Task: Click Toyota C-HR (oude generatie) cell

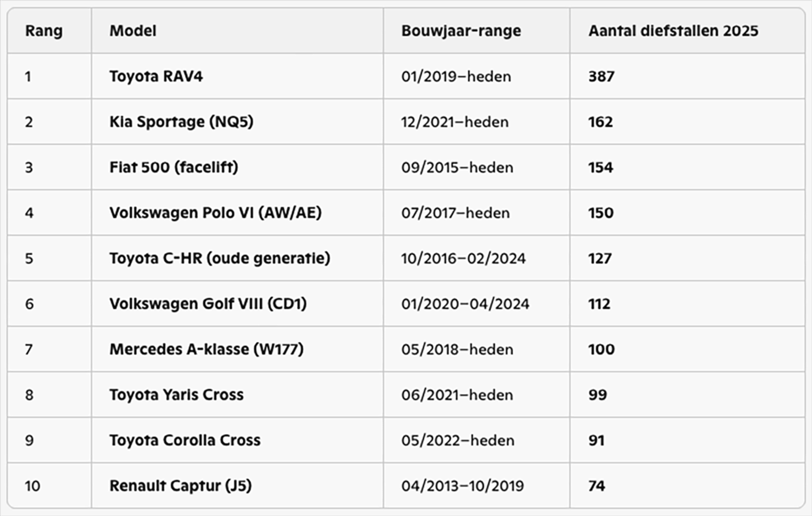Action: 219,258
